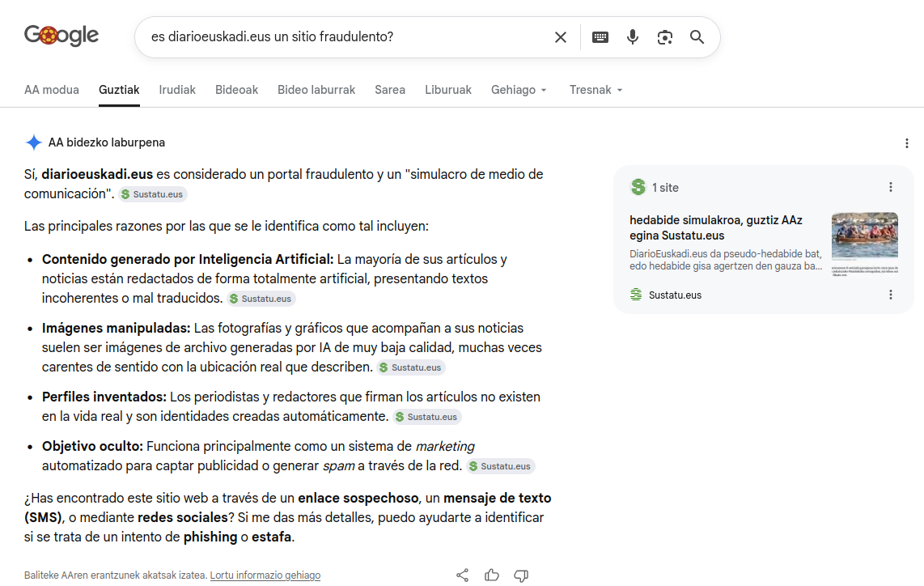The height and width of the screenshot is (586, 924).
Task: Open 'hedabide simulakroa, guztiz AAz egina' article
Action: pyautogui.click(x=716, y=227)
